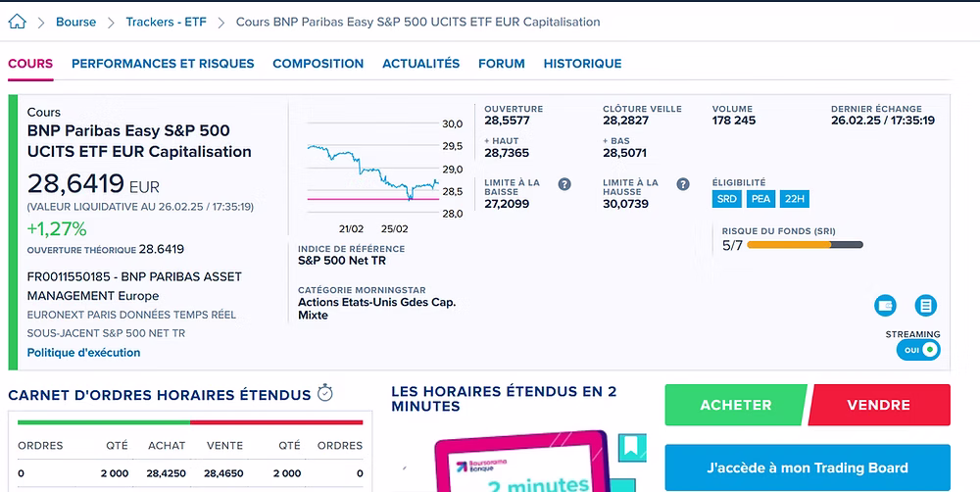Open the Trackers - ETF breadcrumb

tap(167, 22)
